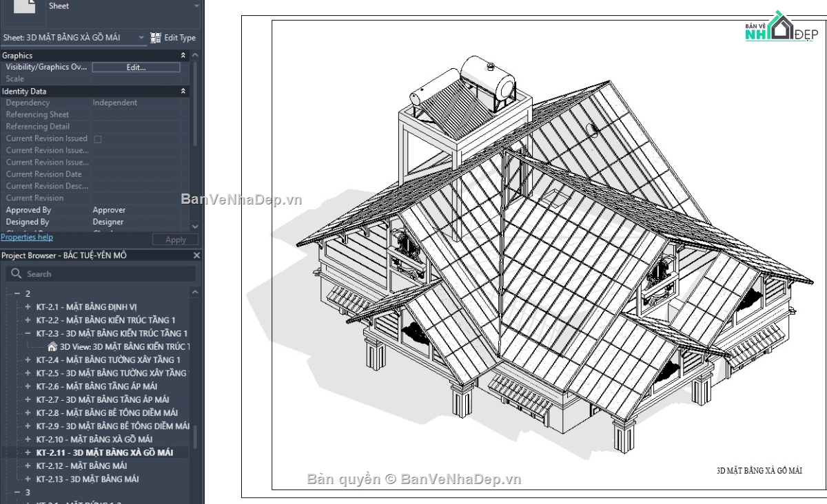The image size is (827, 504).
Task: Select sheet label KT-2.11 3D MẶT BẰNG XÀ GỒ MÁI
Action: pyautogui.click(x=105, y=452)
